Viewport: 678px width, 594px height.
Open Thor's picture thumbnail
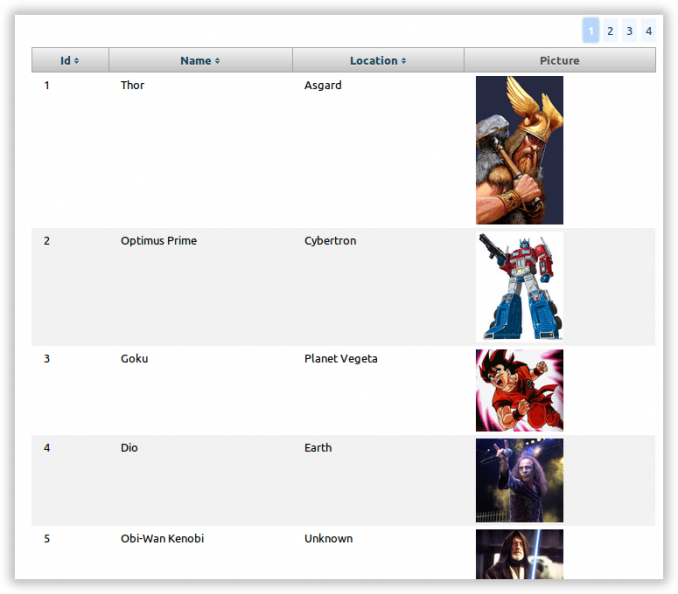[x=519, y=150]
